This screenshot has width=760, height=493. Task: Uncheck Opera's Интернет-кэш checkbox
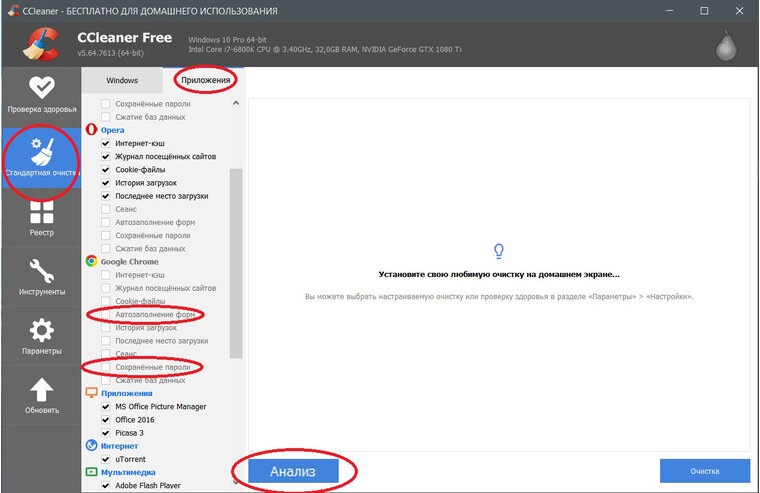106,143
